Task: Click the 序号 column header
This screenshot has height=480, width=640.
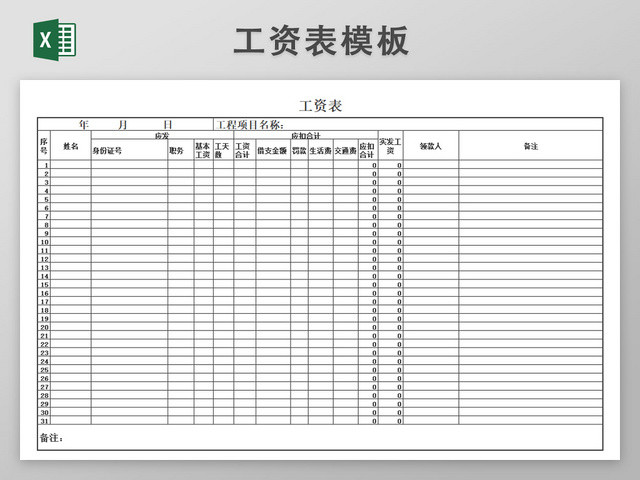Action: pos(44,146)
